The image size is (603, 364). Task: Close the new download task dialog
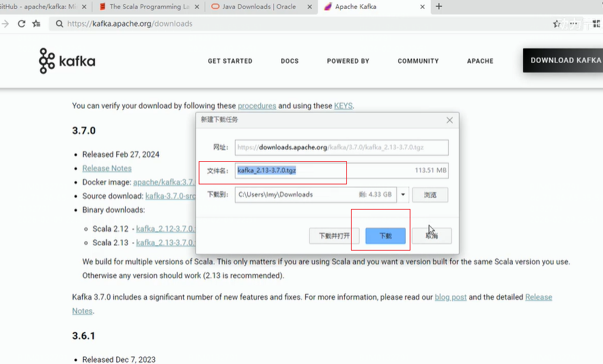(449, 120)
